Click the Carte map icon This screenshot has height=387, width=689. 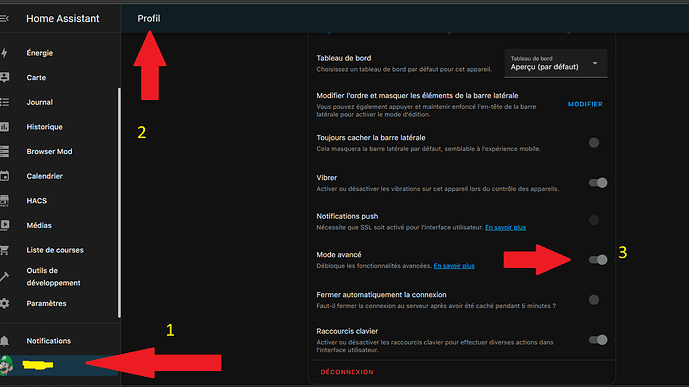click(4, 77)
